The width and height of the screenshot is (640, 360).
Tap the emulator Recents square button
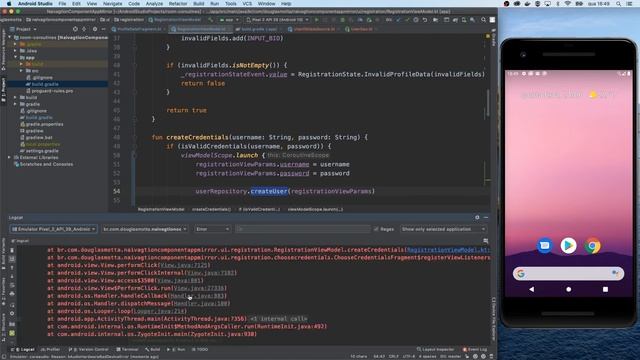605,289
